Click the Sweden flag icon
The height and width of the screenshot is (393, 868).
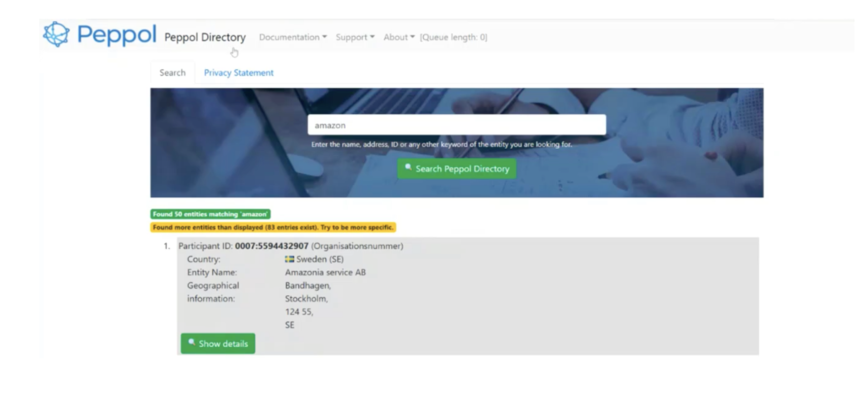(289, 259)
